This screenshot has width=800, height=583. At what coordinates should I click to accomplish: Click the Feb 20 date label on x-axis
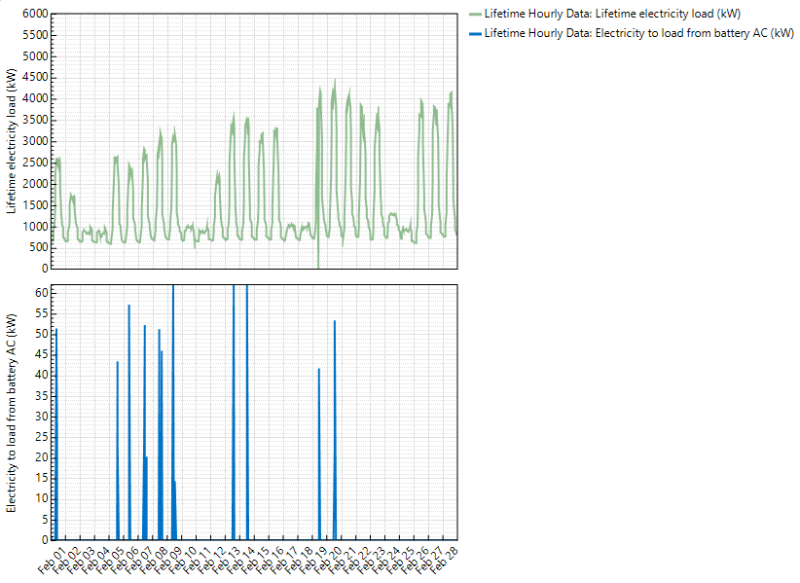[333, 558]
